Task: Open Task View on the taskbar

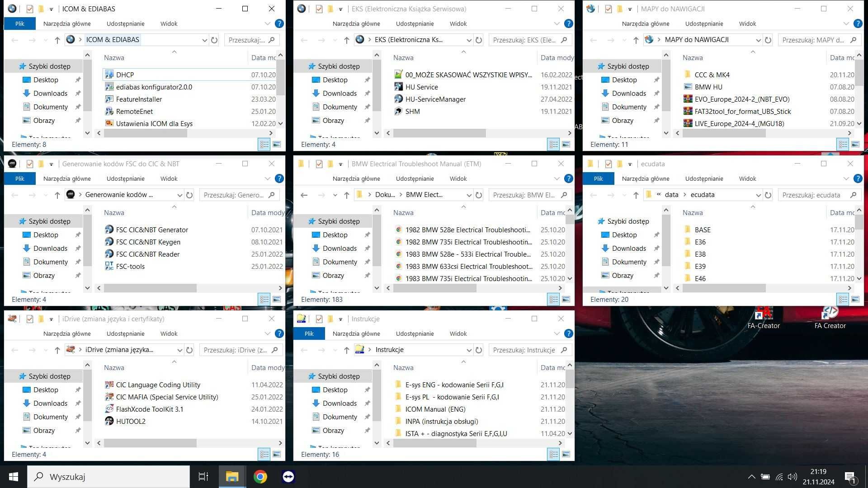Action: click(203, 477)
